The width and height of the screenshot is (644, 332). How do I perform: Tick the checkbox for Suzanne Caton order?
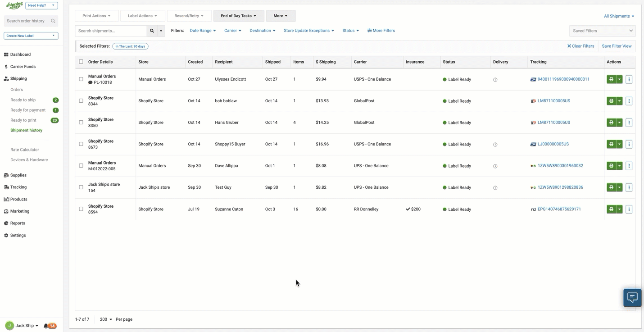81,209
